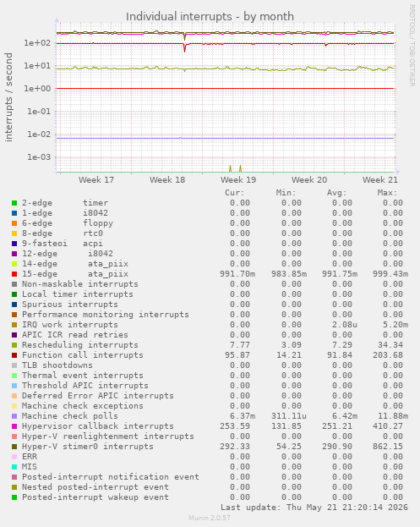The image size is (420, 527).
Task: Click the Spurious interrupts legend label
Action: [70, 305]
